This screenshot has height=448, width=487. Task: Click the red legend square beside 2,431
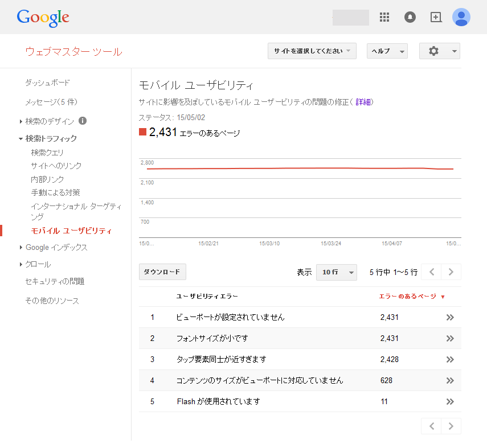(142, 132)
